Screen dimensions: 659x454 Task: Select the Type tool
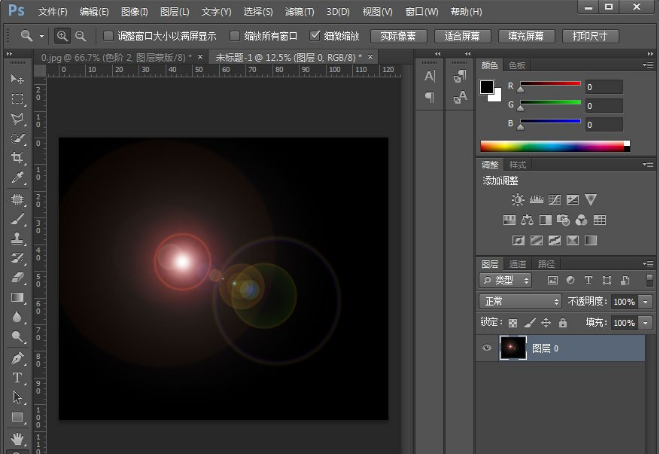[17, 378]
